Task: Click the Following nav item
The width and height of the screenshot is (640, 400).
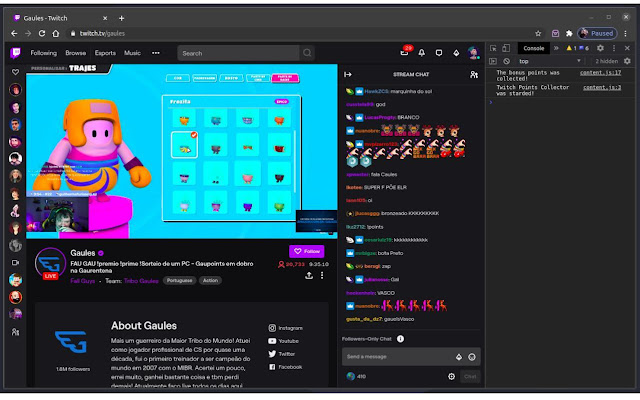Action: coord(44,53)
